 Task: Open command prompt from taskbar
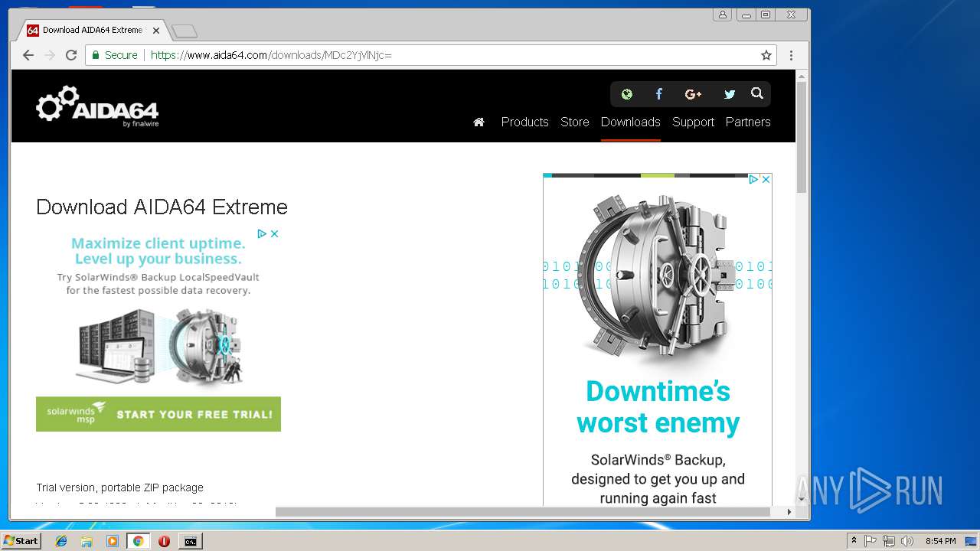[190, 541]
